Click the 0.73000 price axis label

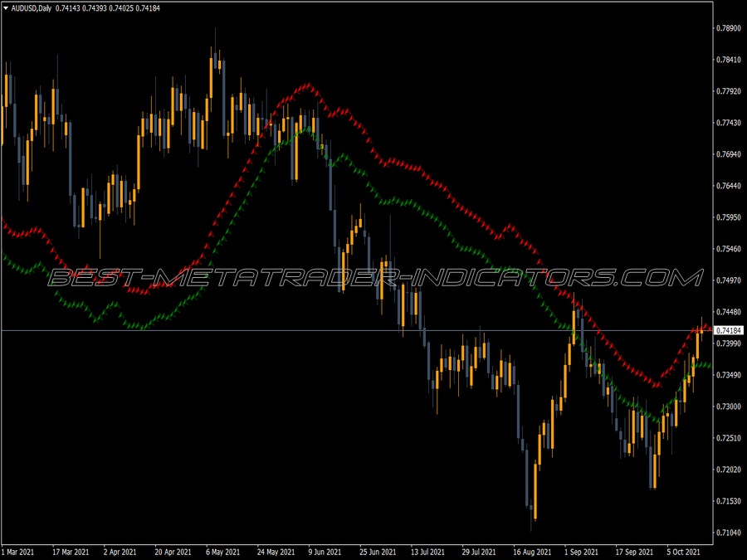pyautogui.click(x=729, y=407)
